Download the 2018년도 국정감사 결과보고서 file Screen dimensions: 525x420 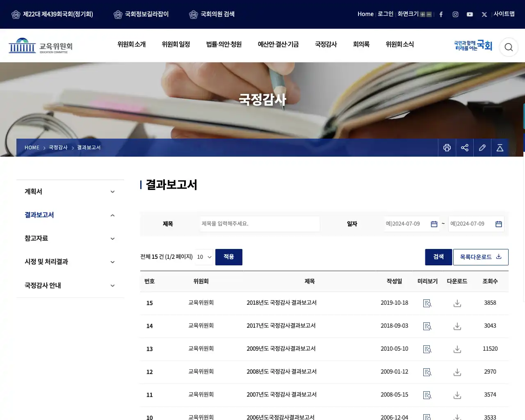457,303
